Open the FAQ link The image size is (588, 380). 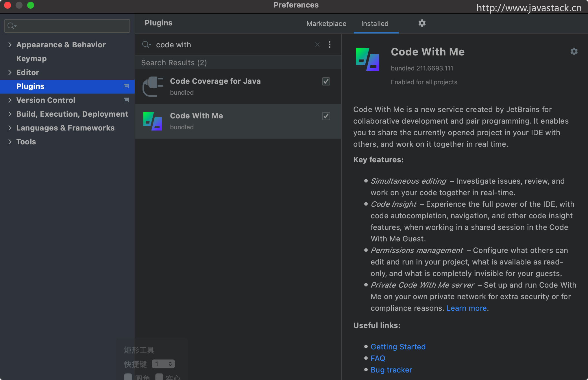pyautogui.click(x=378, y=358)
